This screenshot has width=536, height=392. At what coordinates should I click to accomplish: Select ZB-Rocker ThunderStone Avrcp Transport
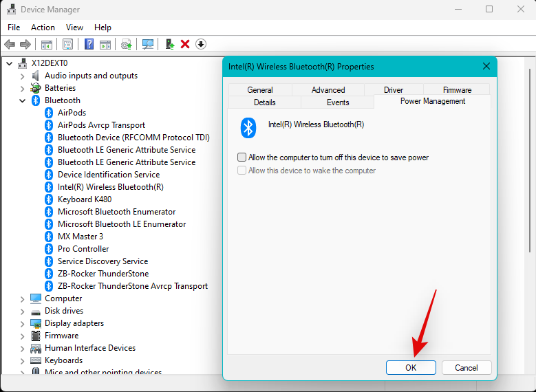click(133, 286)
